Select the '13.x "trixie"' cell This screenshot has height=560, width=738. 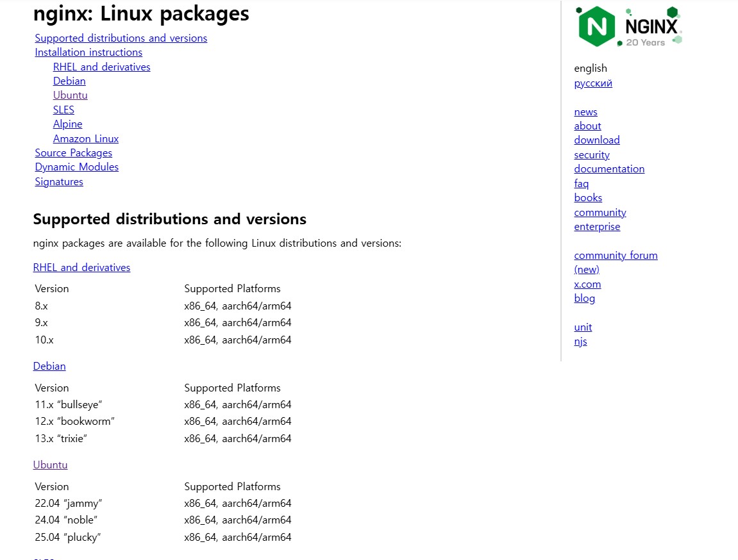[61, 438]
